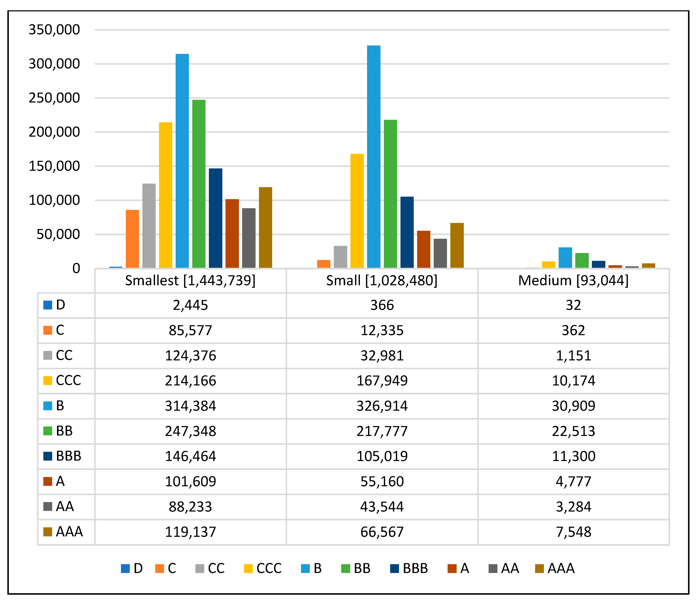Click the table cell showing 7,548
This screenshot has width=700, height=601.
tap(573, 532)
